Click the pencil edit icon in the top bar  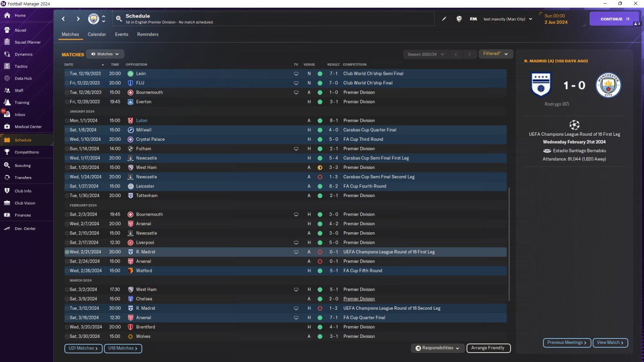click(x=444, y=19)
